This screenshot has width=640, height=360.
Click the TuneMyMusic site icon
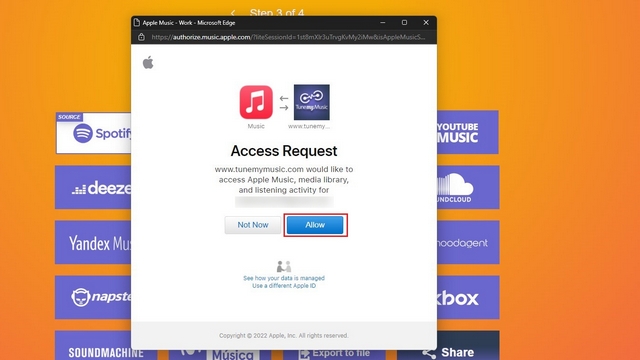311,102
